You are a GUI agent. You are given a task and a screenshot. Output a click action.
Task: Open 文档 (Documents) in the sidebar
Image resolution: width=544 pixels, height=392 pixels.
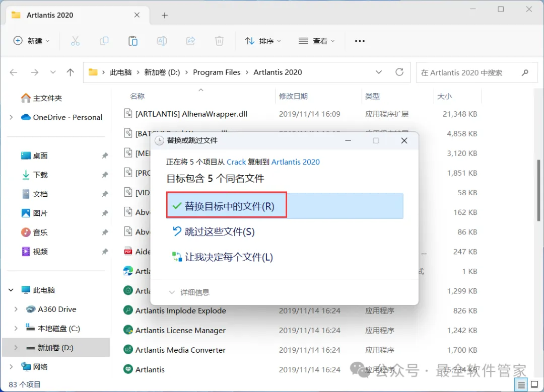pos(40,194)
